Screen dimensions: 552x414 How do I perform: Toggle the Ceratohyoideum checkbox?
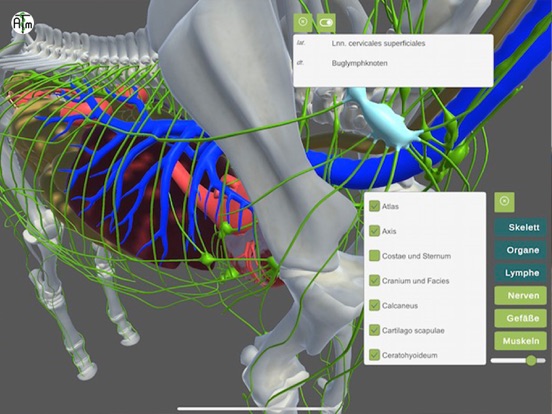[x=374, y=355]
